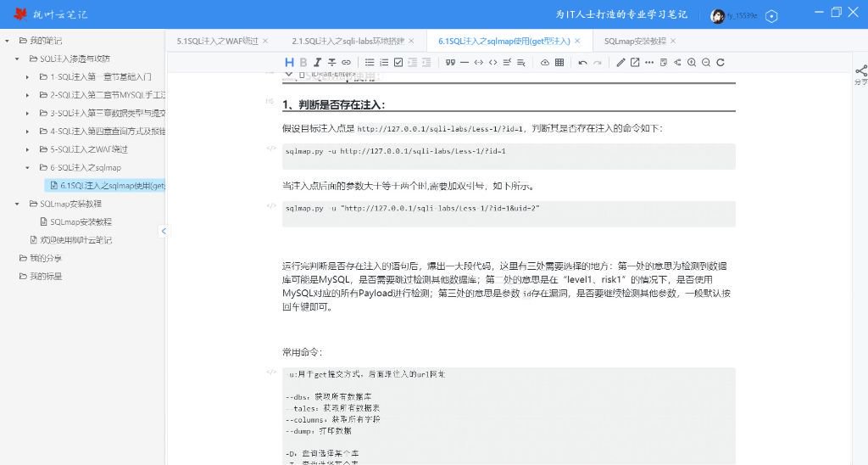The image size is (868, 465).
Task: Expand the 3-SQL注入第三章 folder
Action: point(27,113)
